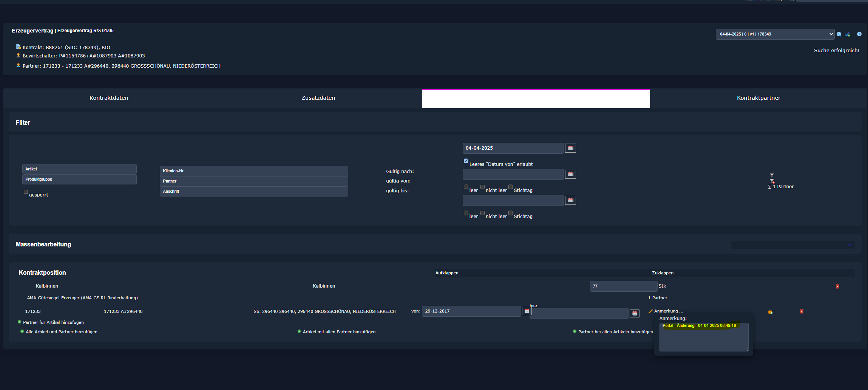The width and height of the screenshot is (868, 390).
Task: Uncheck Leeres "Datum von" erlaubt
Action: point(466,161)
